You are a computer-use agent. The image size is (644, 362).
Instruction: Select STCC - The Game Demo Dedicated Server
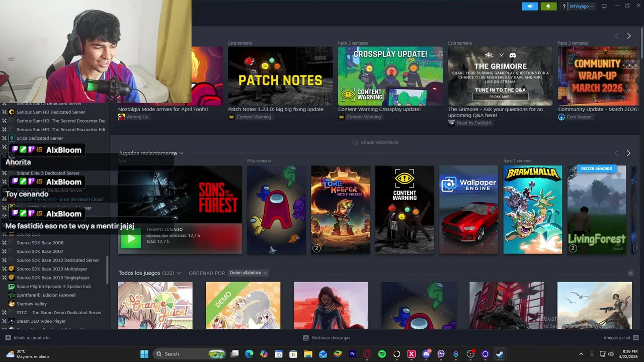pos(59,312)
